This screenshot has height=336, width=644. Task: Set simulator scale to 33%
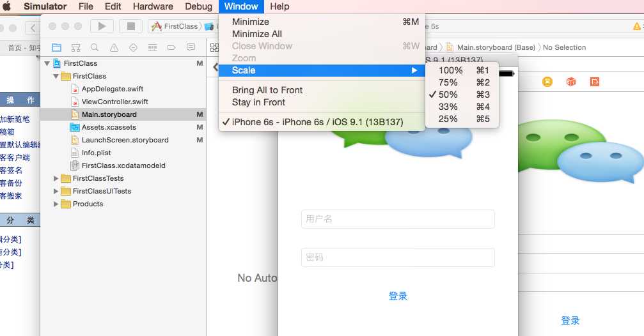[x=462, y=107]
